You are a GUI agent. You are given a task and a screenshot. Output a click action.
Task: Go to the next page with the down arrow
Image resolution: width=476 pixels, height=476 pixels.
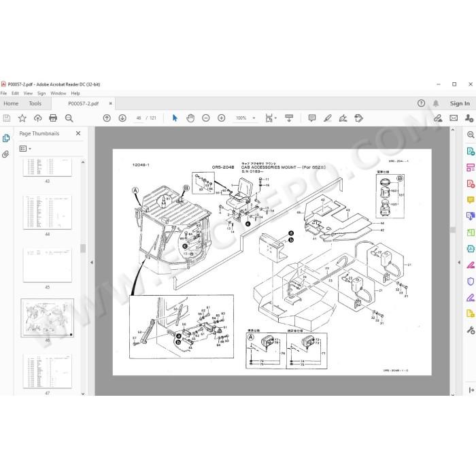(x=122, y=118)
